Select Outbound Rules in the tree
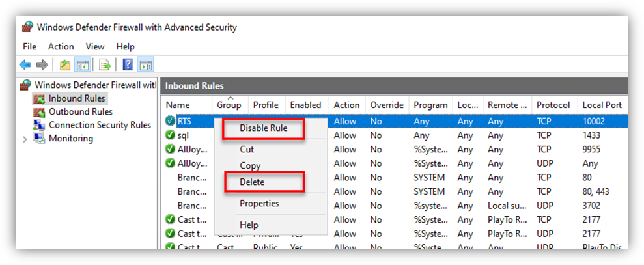The image size is (644, 265). [81, 112]
